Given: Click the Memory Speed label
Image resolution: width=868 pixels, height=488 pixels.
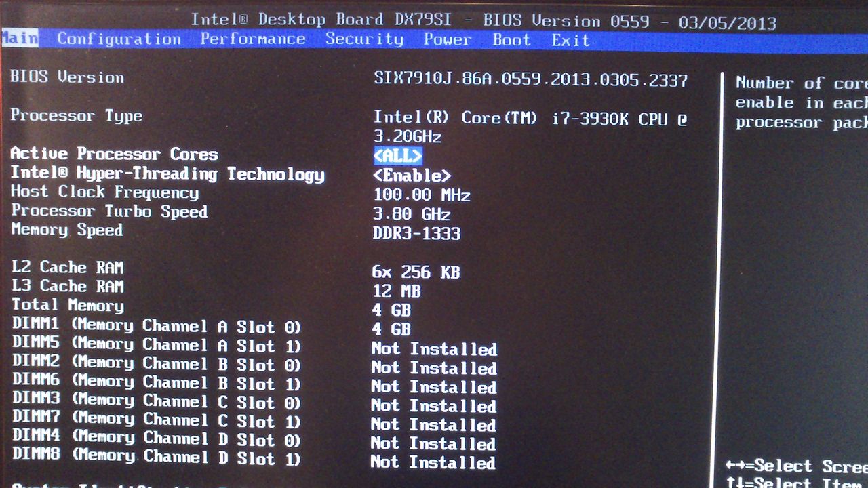Looking at the screenshot, I should coord(67,230).
